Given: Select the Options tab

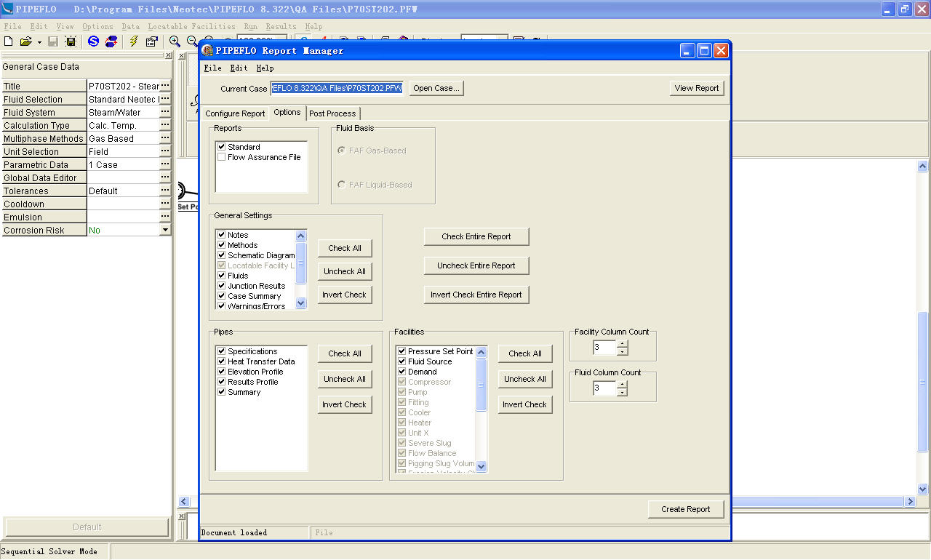Looking at the screenshot, I should [x=287, y=112].
